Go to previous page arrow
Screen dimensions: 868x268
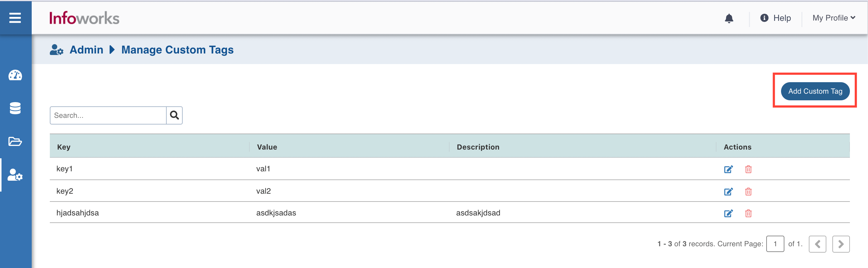click(818, 244)
